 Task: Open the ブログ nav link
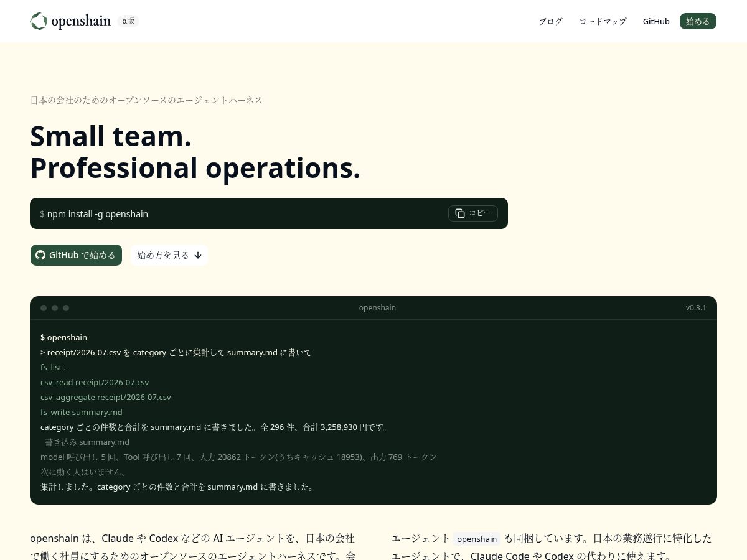tap(550, 21)
